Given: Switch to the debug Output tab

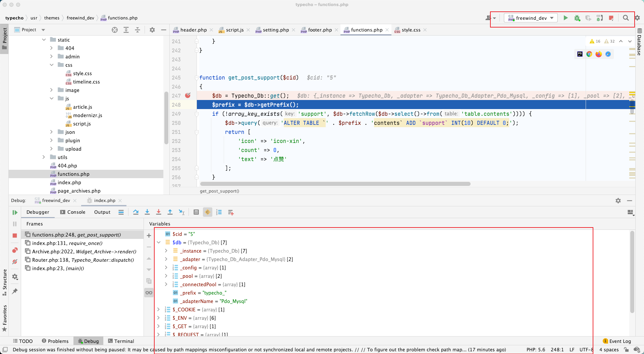Looking at the screenshot, I should click(102, 212).
